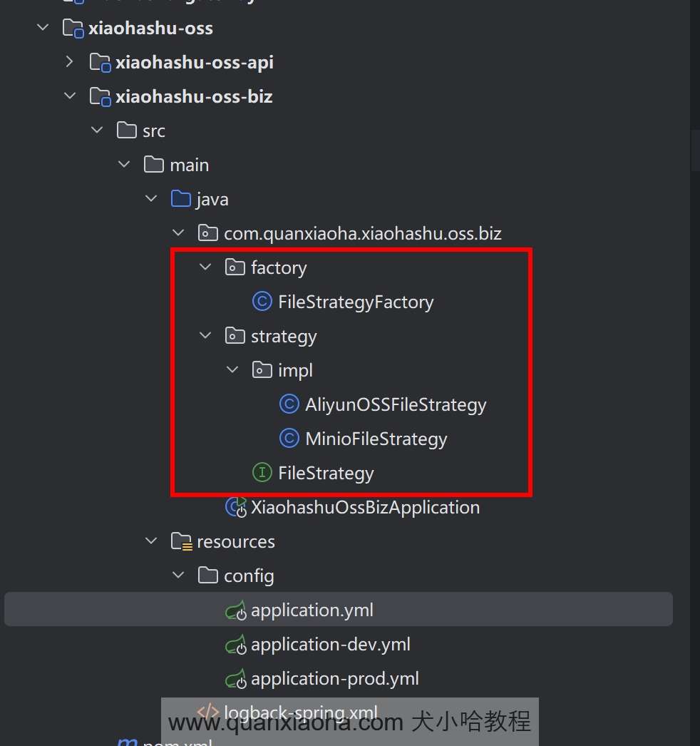The image size is (700, 746).
Task: Collapse the xiaohashu-oss-biz module
Action: [x=69, y=96]
